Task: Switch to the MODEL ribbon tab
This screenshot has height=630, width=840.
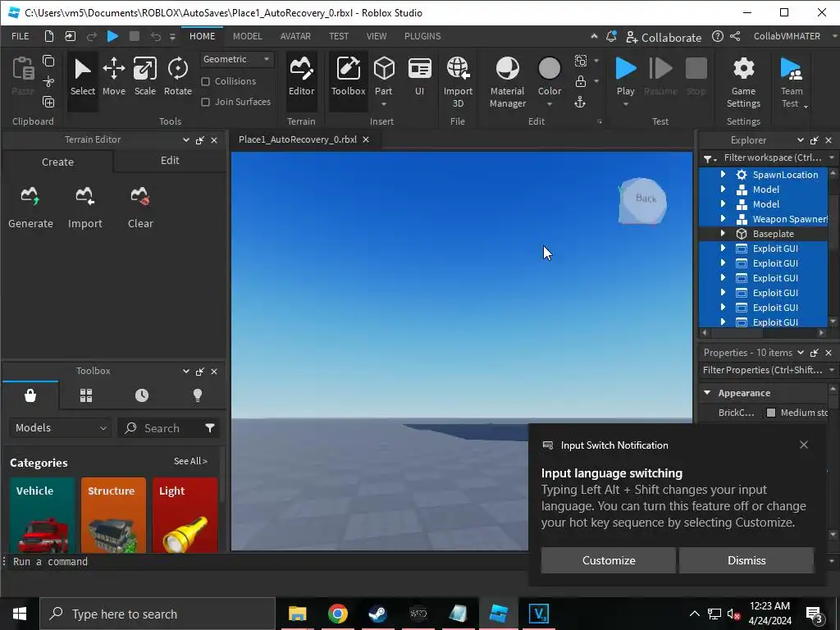Action: 248,36
